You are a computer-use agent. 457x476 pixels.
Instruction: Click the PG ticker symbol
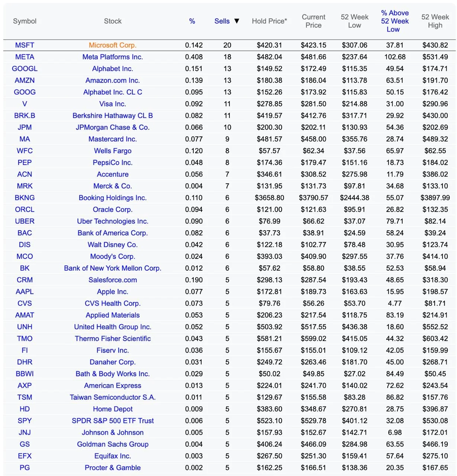coord(25,468)
